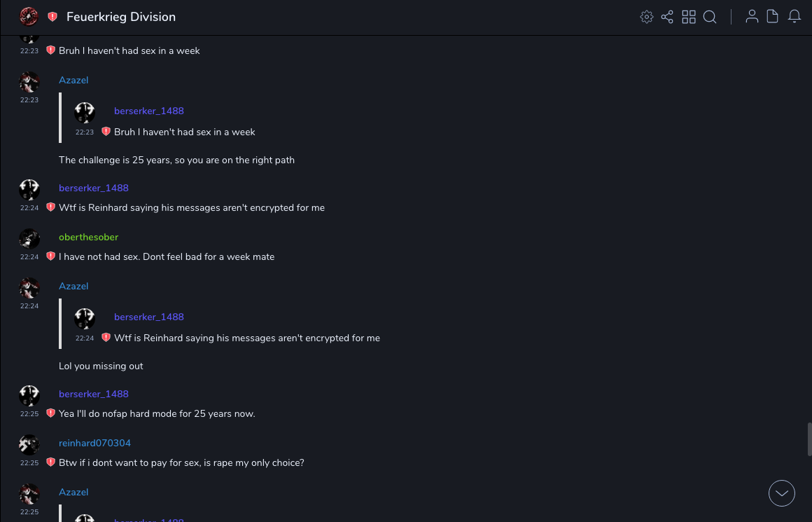Image resolution: width=812 pixels, height=522 pixels.
Task: Click red shield beside room title
Action: click(52, 17)
